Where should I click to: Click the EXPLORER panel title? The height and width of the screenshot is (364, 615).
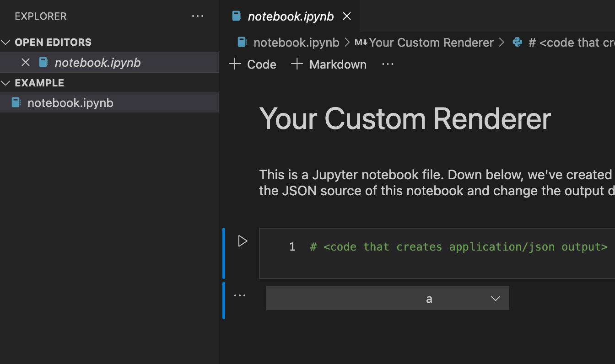41,16
